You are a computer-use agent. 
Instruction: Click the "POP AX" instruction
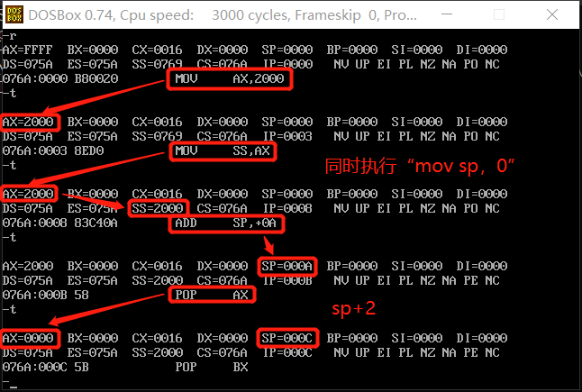click(x=212, y=295)
